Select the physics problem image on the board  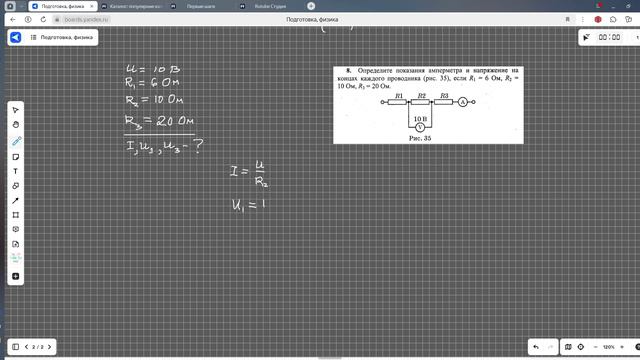[x=428, y=105]
